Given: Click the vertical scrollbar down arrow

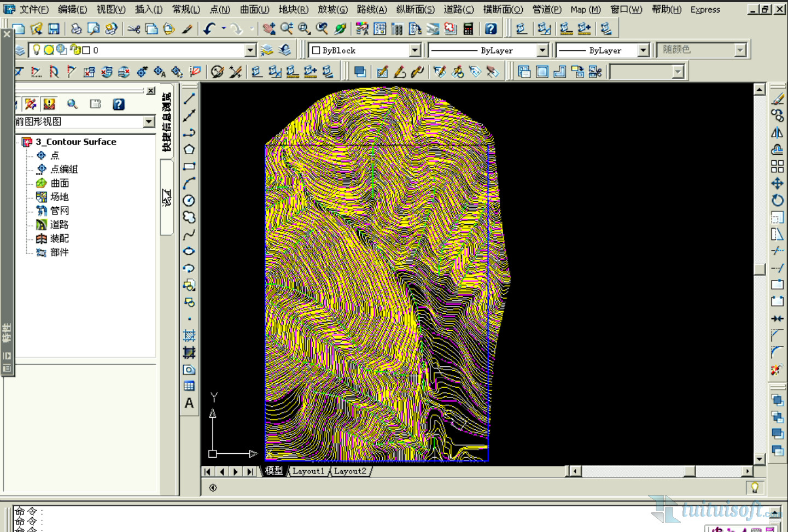Looking at the screenshot, I should (x=759, y=459).
